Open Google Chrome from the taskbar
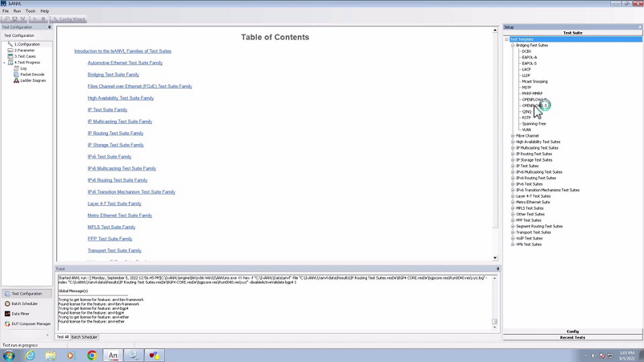The height and width of the screenshot is (362, 644). point(92,356)
